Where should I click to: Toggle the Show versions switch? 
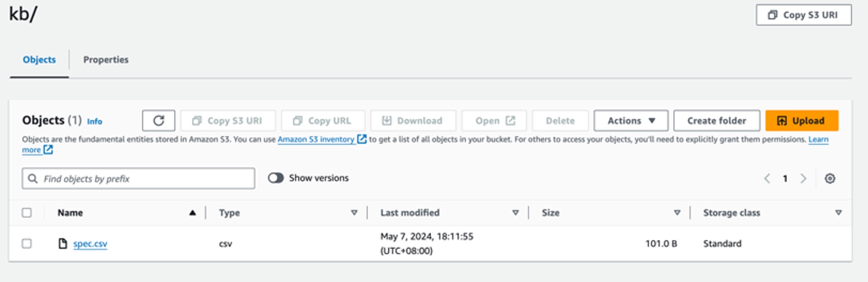(x=276, y=178)
